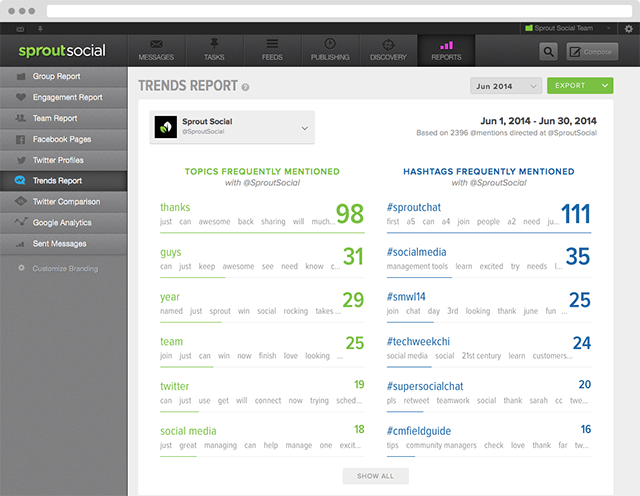Click the 'thanks' topic

click(175, 207)
